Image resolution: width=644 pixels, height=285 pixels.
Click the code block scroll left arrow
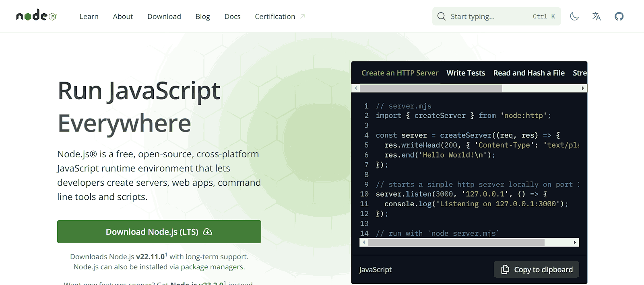364,242
